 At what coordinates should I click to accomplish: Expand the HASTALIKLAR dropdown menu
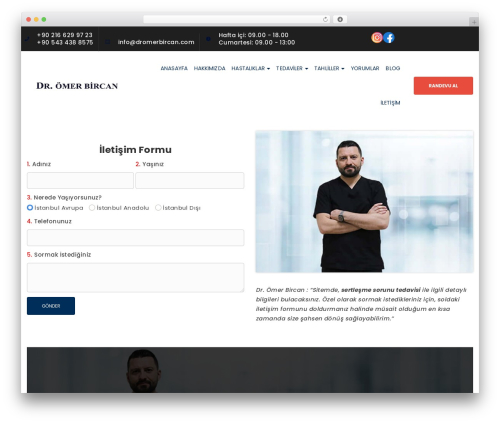click(x=251, y=68)
